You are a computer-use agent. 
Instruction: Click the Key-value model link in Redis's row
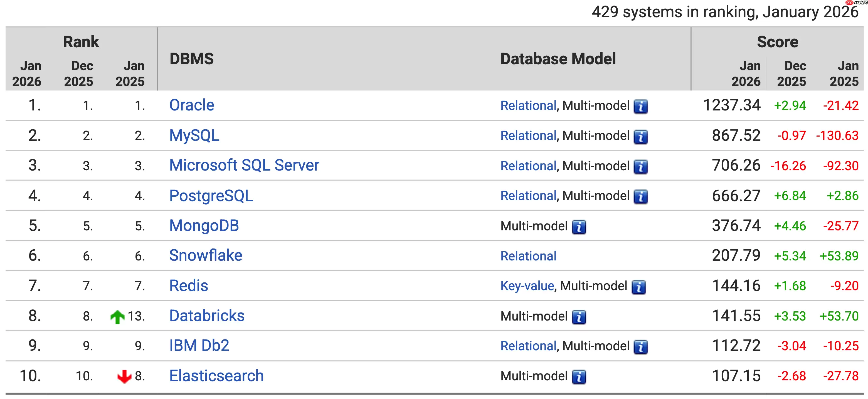pos(527,286)
